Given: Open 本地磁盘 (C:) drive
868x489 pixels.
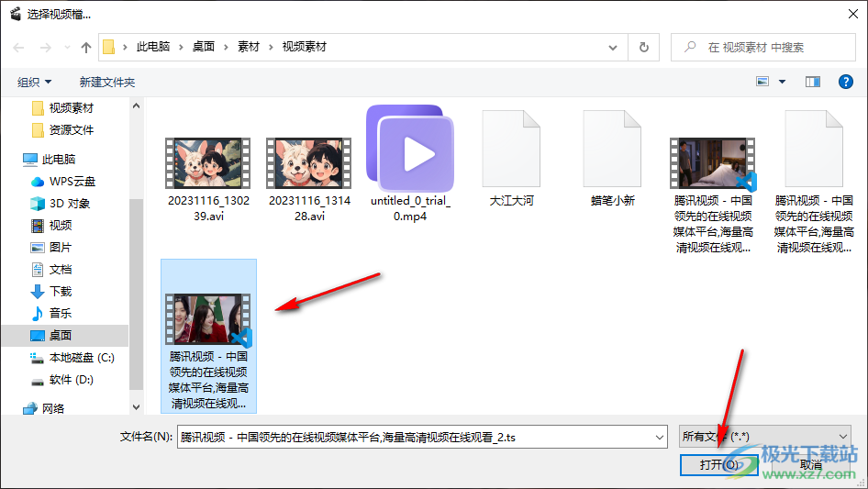Looking at the screenshot, I should 81,358.
